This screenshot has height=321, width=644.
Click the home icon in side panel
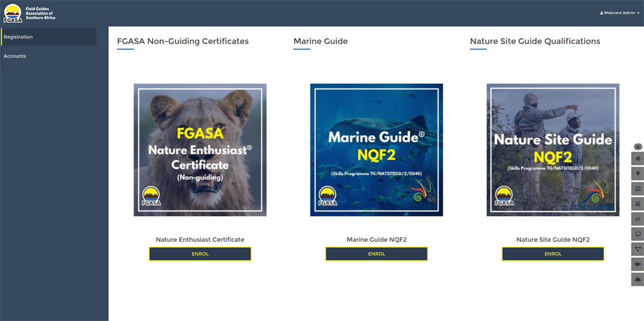click(638, 159)
